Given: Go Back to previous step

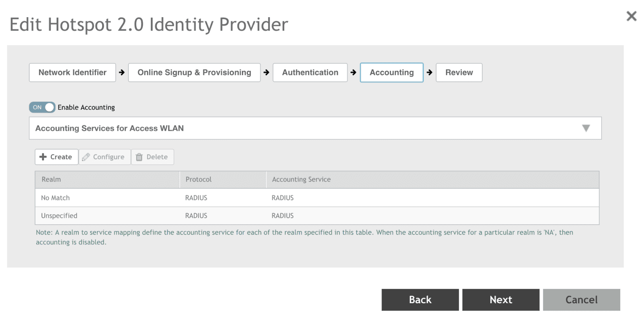Looking at the screenshot, I should click(420, 300).
